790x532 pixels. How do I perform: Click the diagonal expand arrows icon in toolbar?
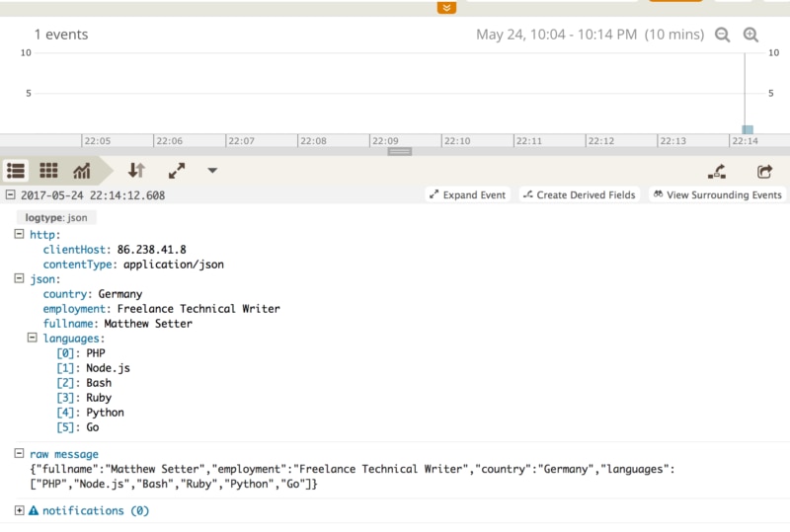(177, 171)
